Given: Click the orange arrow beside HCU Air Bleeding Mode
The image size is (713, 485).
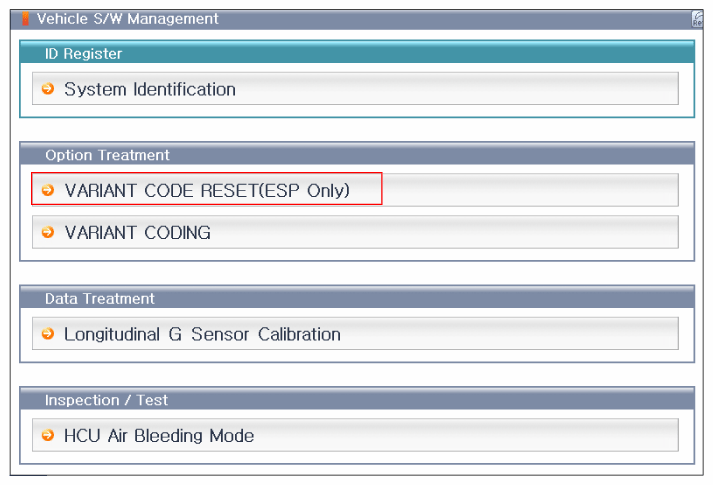Looking at the screenshot, I should [47, 435].
